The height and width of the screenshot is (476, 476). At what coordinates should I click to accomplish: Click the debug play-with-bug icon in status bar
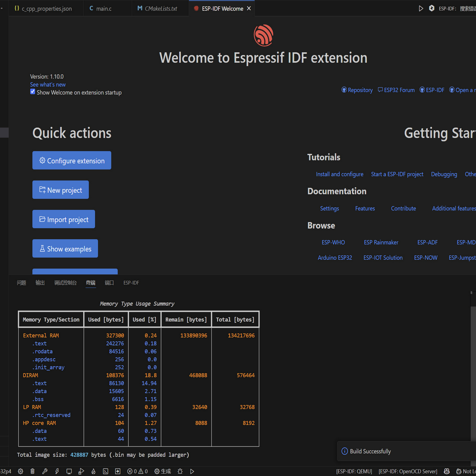pos(81,471)
